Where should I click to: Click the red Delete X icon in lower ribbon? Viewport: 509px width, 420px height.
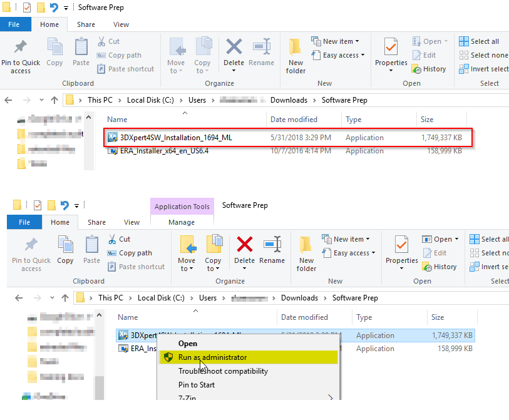(x=244, y=244)
